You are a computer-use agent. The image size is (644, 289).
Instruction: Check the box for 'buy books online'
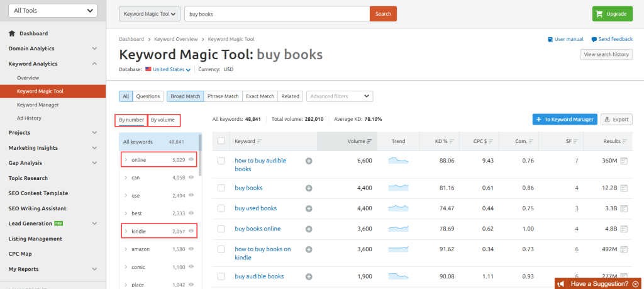pyautogui.click(x=221, y=229)
